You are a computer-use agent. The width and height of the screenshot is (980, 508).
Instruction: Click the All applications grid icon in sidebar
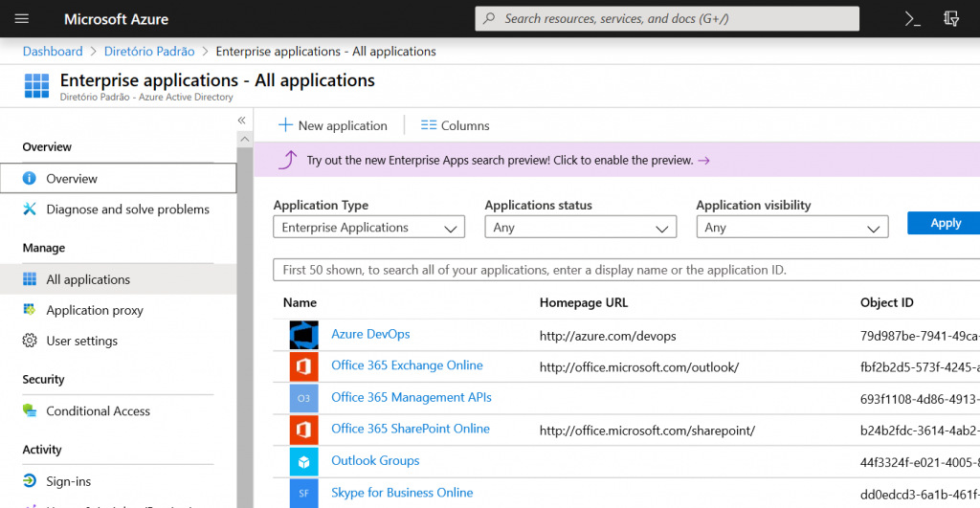point(30,278)
